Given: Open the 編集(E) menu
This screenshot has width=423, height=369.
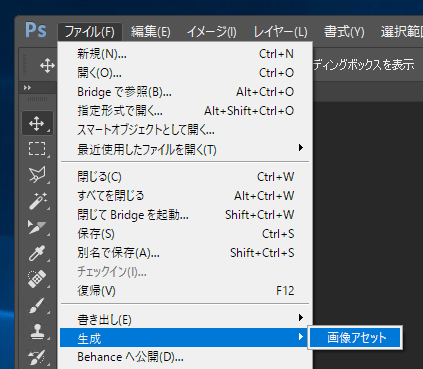Looking at the screenshot, I should [x=150, y=32].
